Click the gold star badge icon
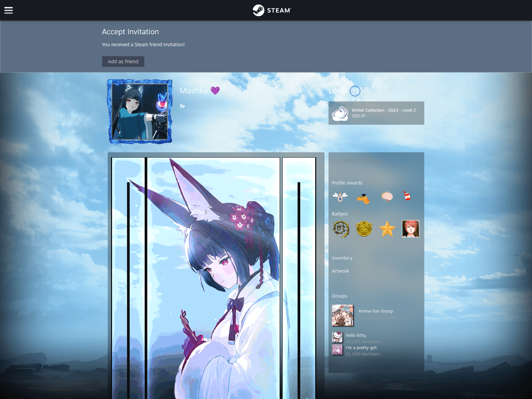 tap(387, 229)
